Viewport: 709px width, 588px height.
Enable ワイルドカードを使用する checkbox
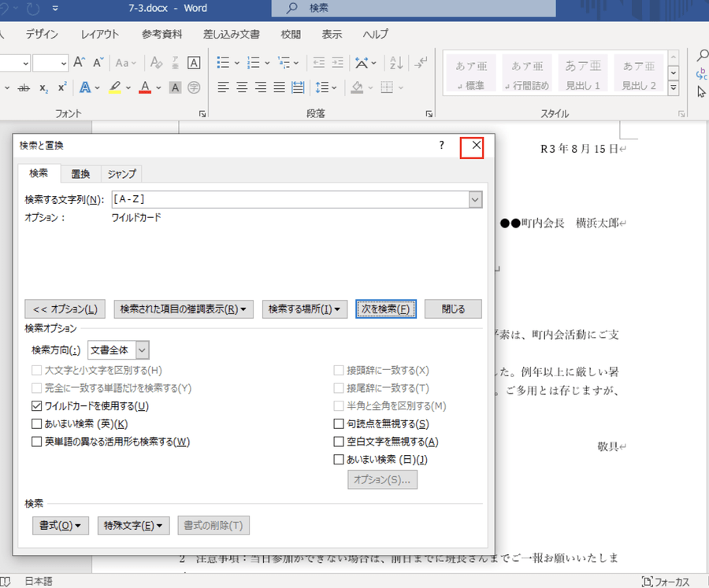36,406
